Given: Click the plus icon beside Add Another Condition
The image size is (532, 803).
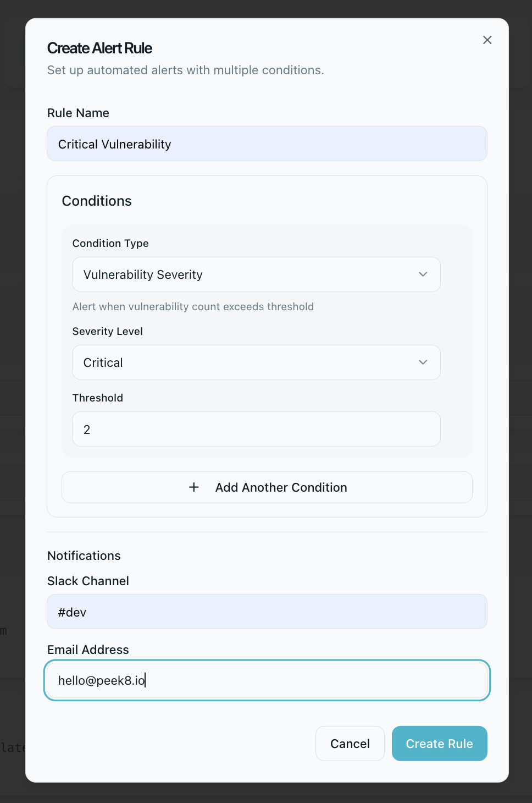Looking at the screenshot, I should pos(194,487).
